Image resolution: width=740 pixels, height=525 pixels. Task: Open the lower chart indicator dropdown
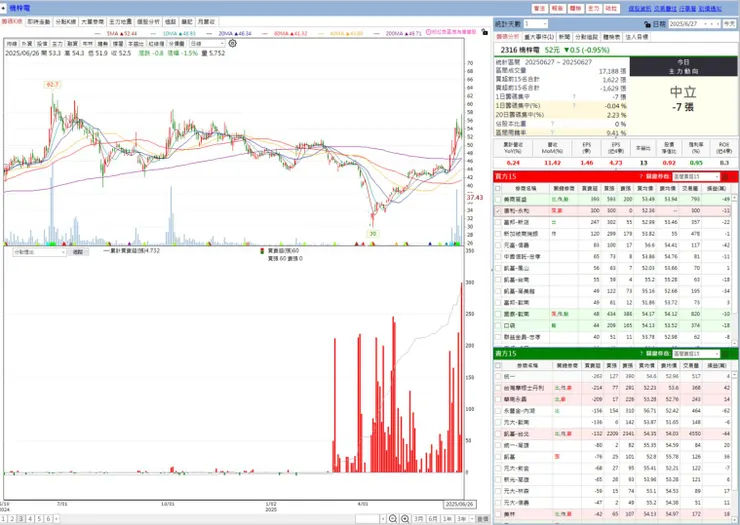[39, 253]
